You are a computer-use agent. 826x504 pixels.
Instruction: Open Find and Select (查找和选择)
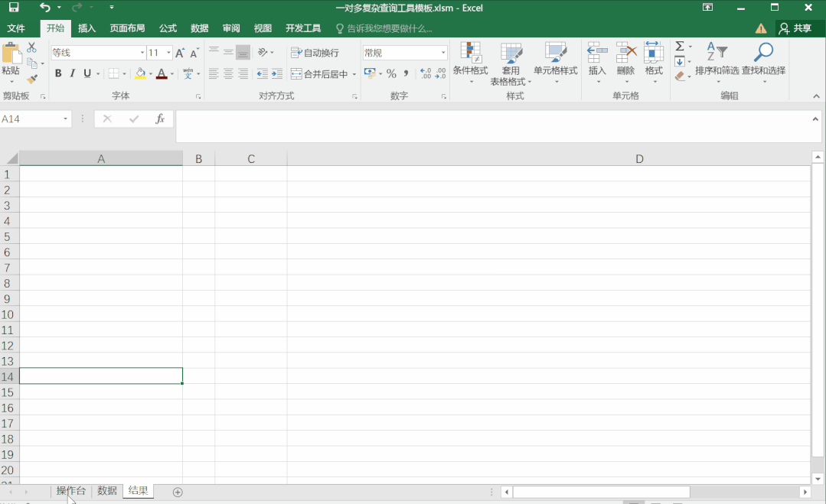(x=763, y=62)
